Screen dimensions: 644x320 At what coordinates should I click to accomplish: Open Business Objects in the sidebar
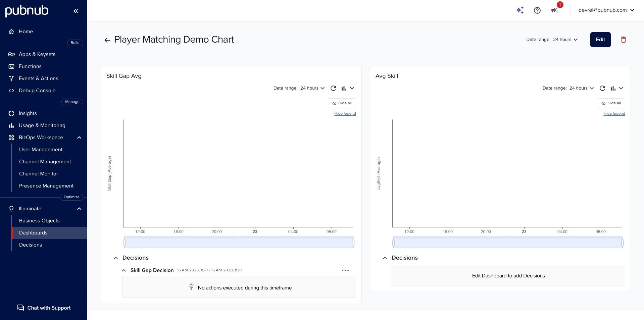point(39,221)
